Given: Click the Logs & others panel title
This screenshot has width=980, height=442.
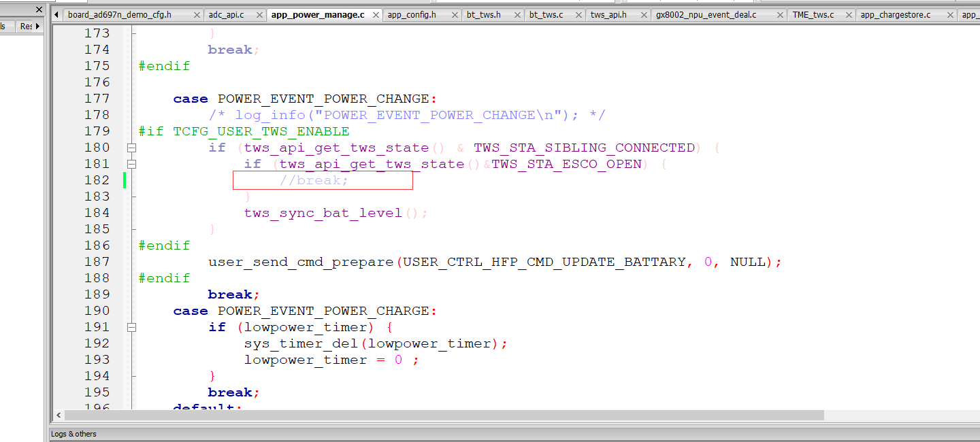Looking at the screenshot, I should [73, 434].
